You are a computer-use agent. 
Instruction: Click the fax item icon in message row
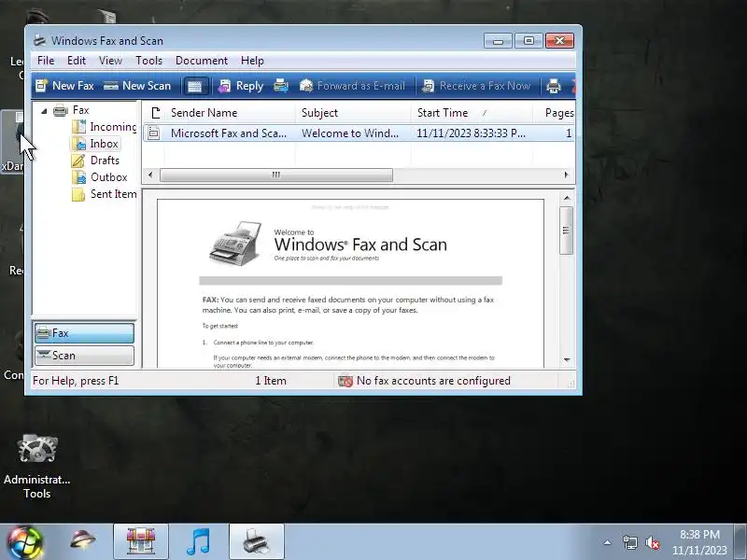pos(153,133)
